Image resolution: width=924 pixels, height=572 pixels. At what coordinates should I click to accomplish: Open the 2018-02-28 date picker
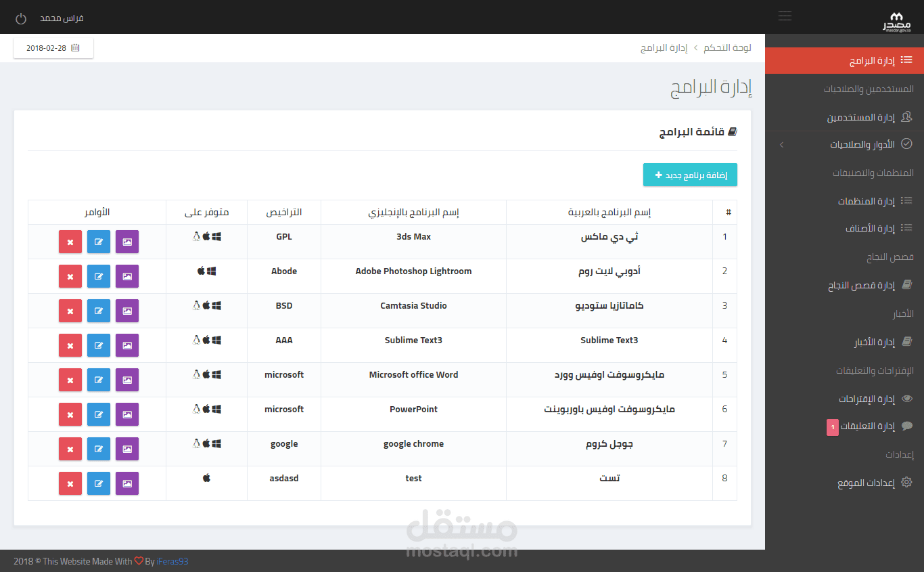[53, 48]
